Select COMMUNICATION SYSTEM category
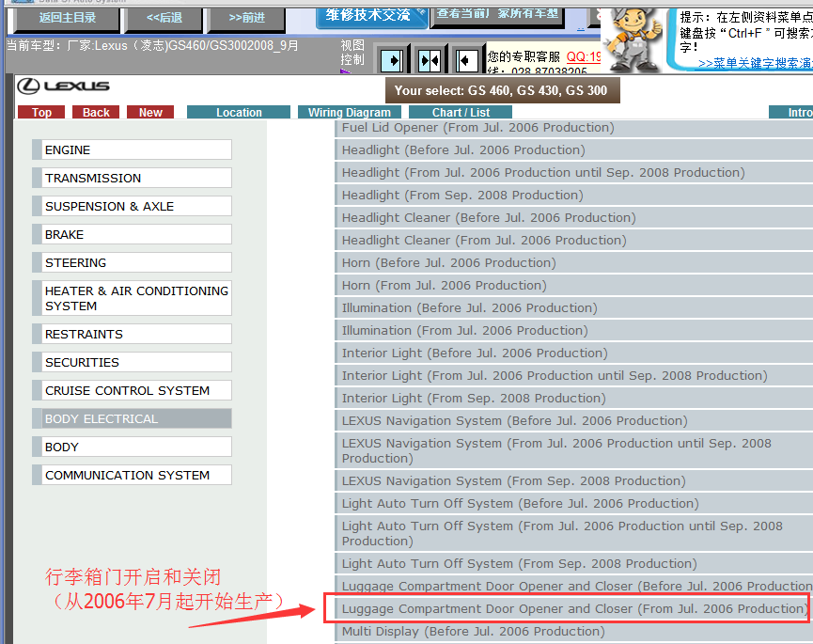 [x=132, y=475]
